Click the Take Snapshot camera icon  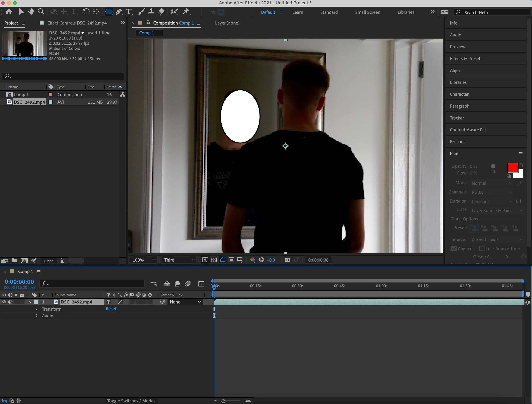coord(287,260)
